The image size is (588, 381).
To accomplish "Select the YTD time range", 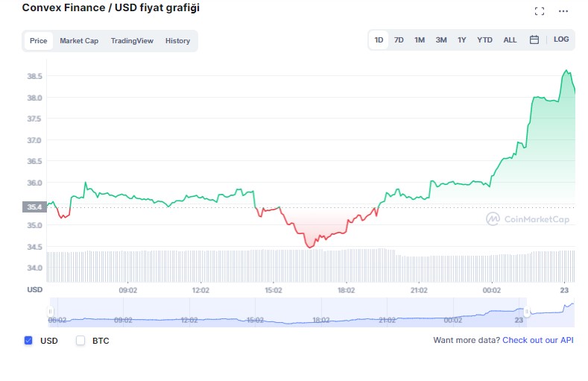I will point(484,40).
